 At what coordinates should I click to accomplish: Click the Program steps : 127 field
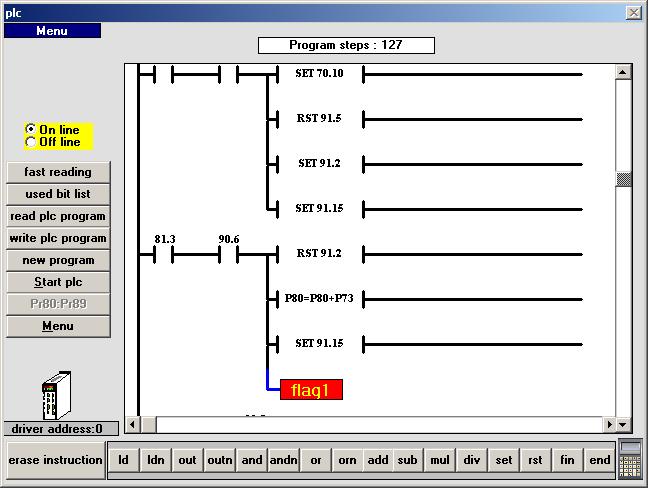(346, 45)
